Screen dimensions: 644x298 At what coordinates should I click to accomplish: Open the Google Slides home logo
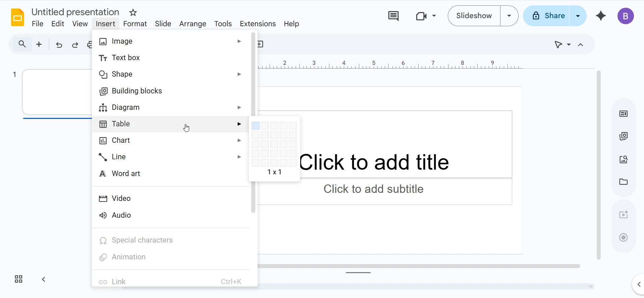point(17,17)
